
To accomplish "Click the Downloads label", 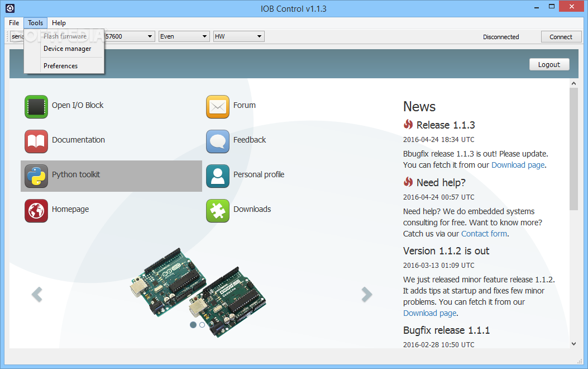I will (252, 210).
